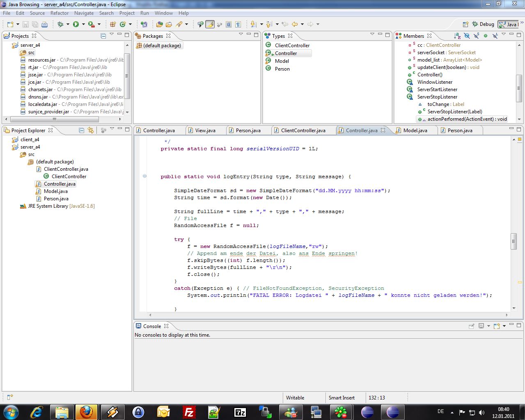
Task: Toggle Mark Occurrences highlighter in toolbar
Action: click(x=210, y=24)
